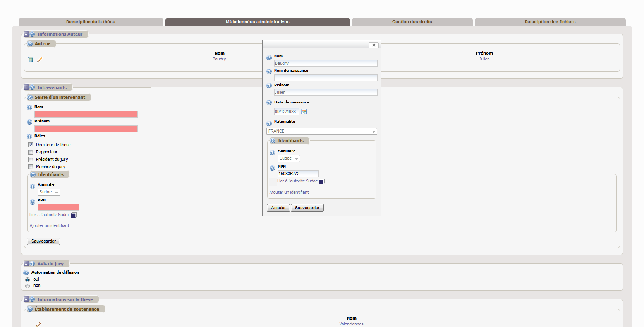Select the 'non' diffusion radio option

(x=27, y=286)
